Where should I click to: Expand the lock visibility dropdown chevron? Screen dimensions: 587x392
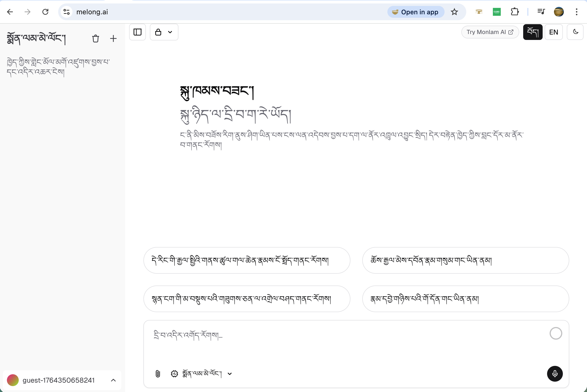click(x=170, y=32)
